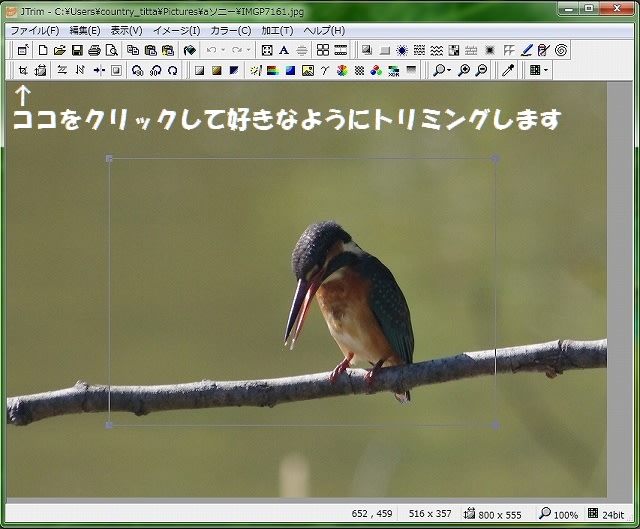640x529 pixels.
Task: Zoom in with the plus magnifier
Action: [x=464, y=71]
